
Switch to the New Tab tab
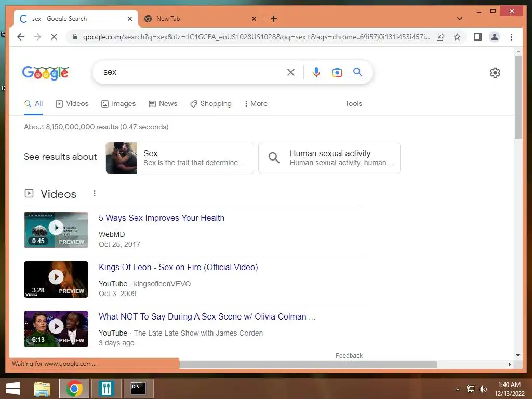click(x=200, y=19)
